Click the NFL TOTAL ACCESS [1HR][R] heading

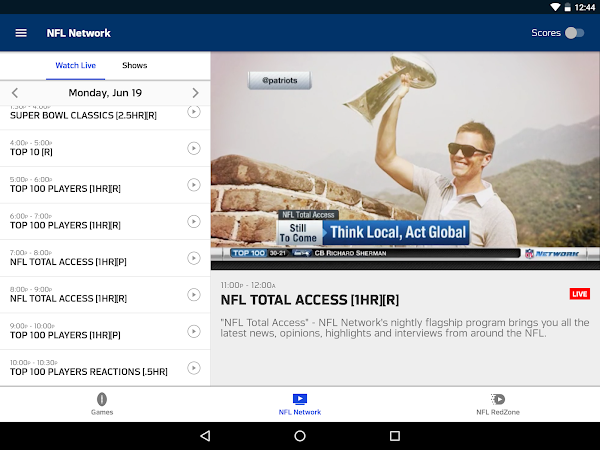pyautogui.click(x=310, y=300)
